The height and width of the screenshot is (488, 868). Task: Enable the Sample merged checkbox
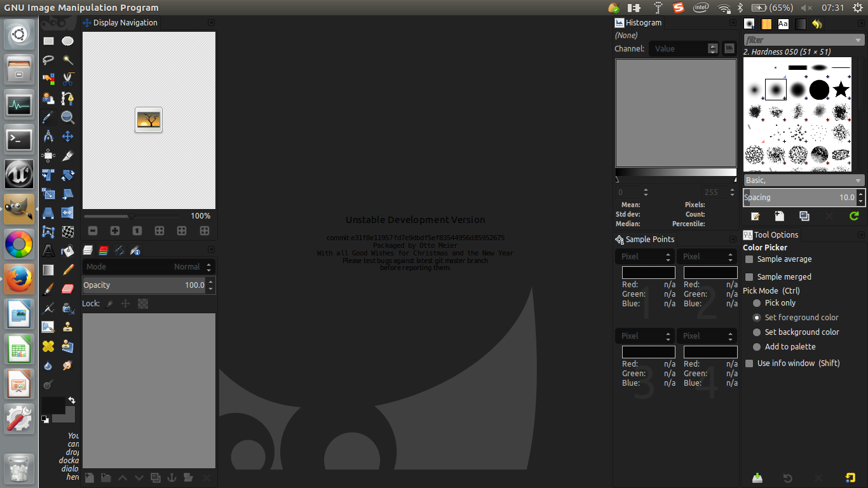(749, 277)
